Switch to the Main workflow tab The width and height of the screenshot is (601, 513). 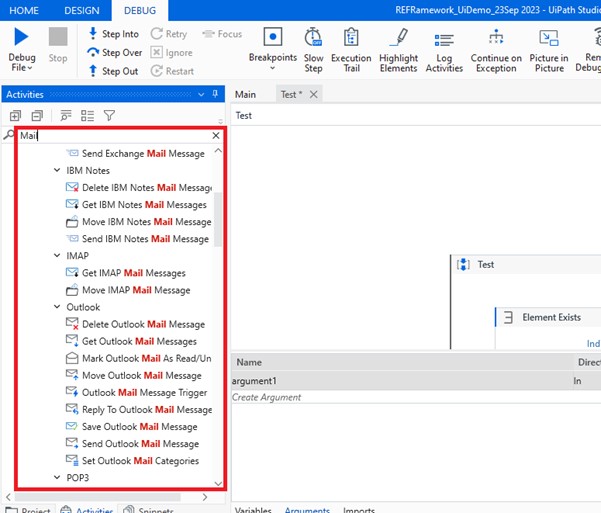pyautogui.click(x=245, y=94)
